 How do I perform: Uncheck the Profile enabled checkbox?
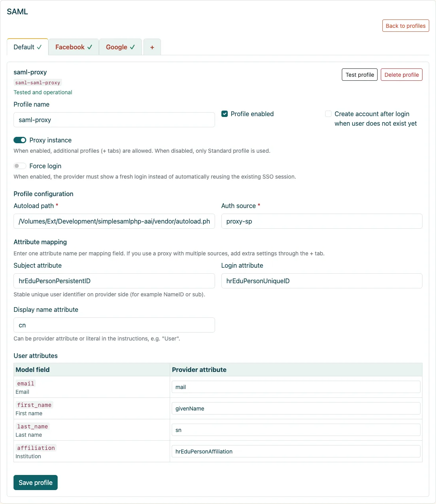click(x=225, y=114)
